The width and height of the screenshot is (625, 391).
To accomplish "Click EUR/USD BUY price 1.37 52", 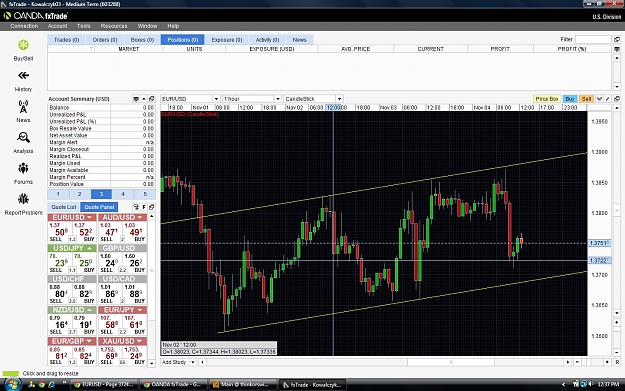I will click(x=86, y=232).
